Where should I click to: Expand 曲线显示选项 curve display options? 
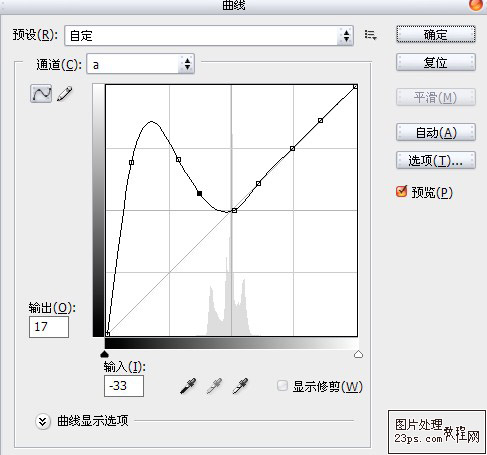click(43, 421)
